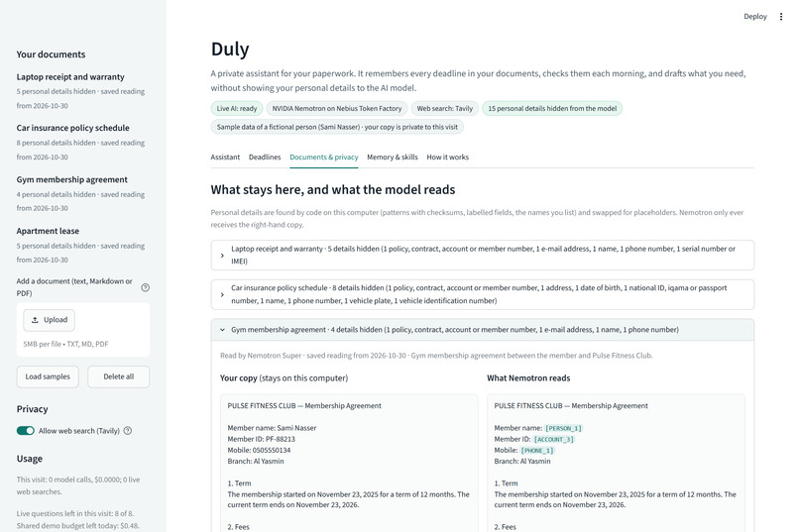The height and width of the screenshot is (532, 799).
Task: Show help for Add a document
Action: (x=145, y=287)
